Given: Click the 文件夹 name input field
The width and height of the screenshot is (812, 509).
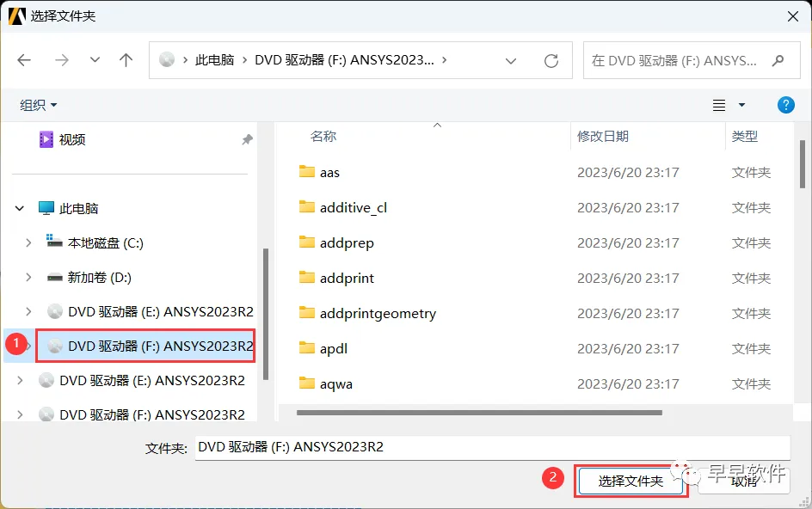Looking at the screenshot, I should click(x=493, y=447).
